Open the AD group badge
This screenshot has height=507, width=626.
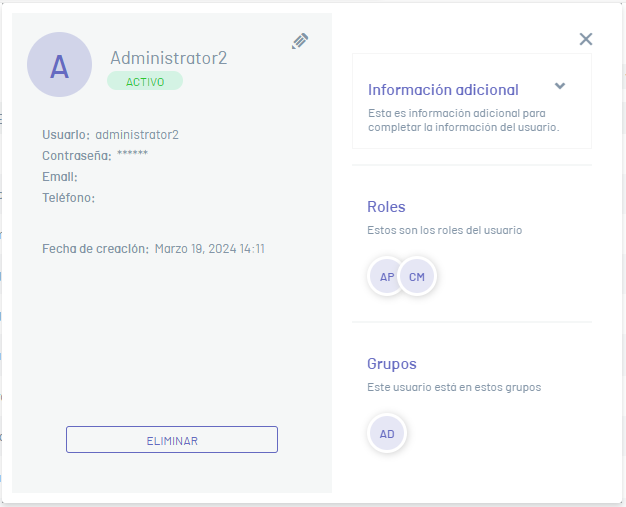click(x=387, y=434)
